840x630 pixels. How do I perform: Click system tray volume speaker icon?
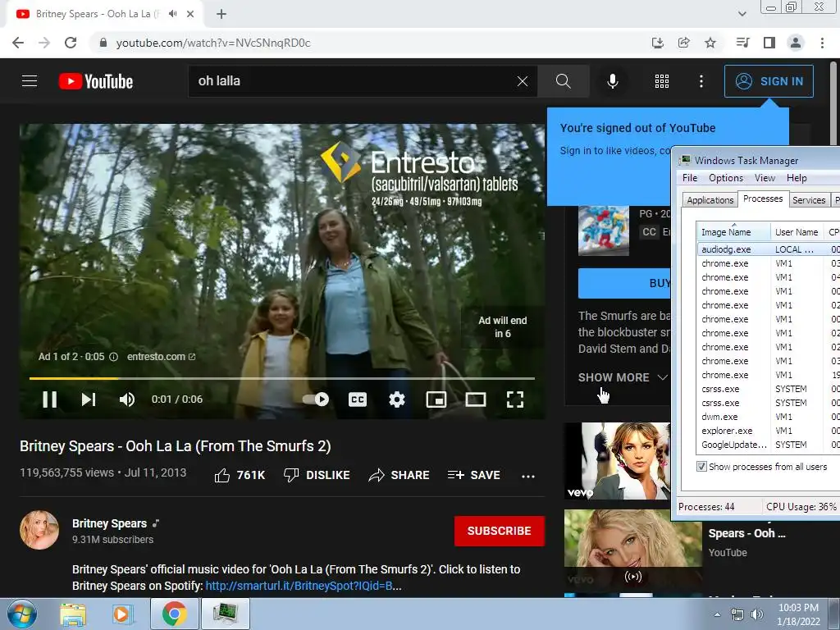(x=757, y=614)
